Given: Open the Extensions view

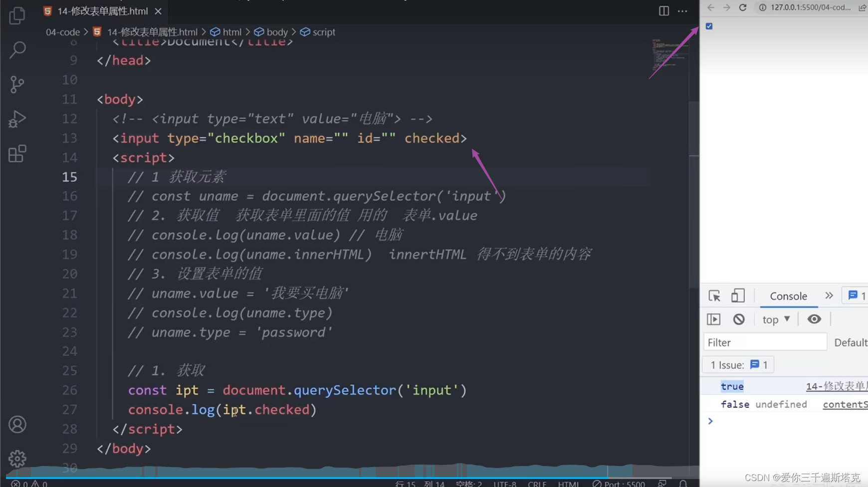Looking at the screenshot, I should (x=17, y=154).
